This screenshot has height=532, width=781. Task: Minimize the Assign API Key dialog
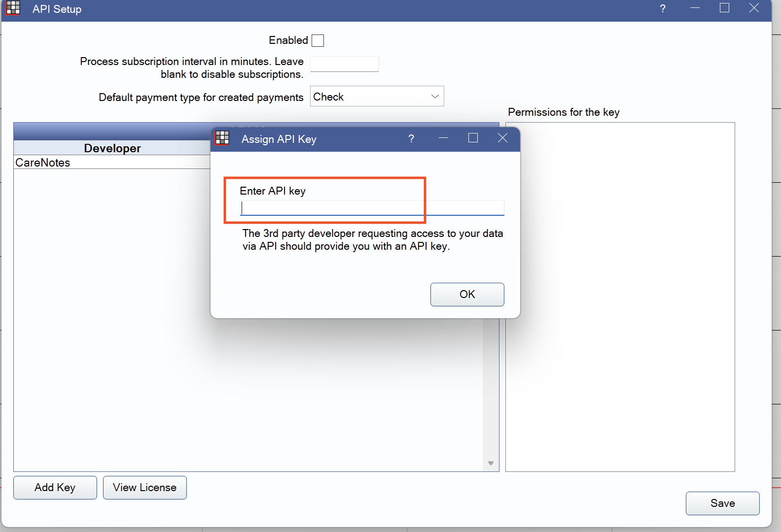(x=443, y=138)
